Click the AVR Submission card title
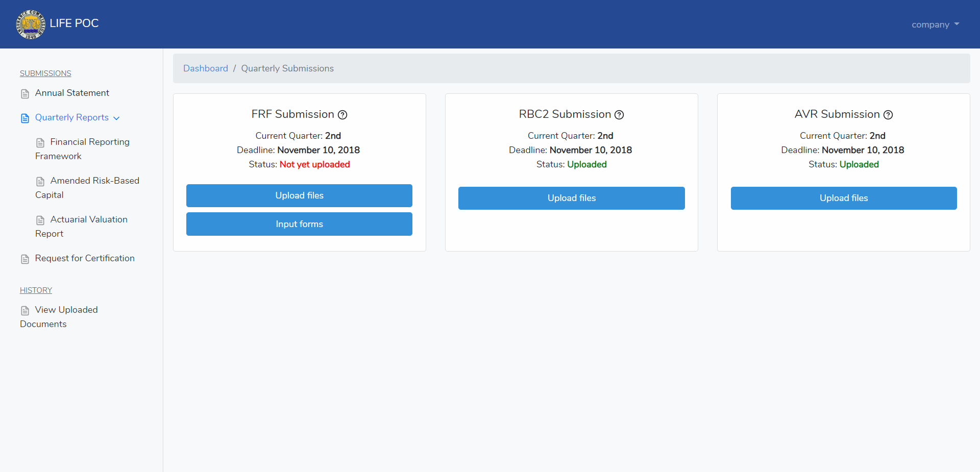This screenshot has width=980, height=472. point(837,114)
